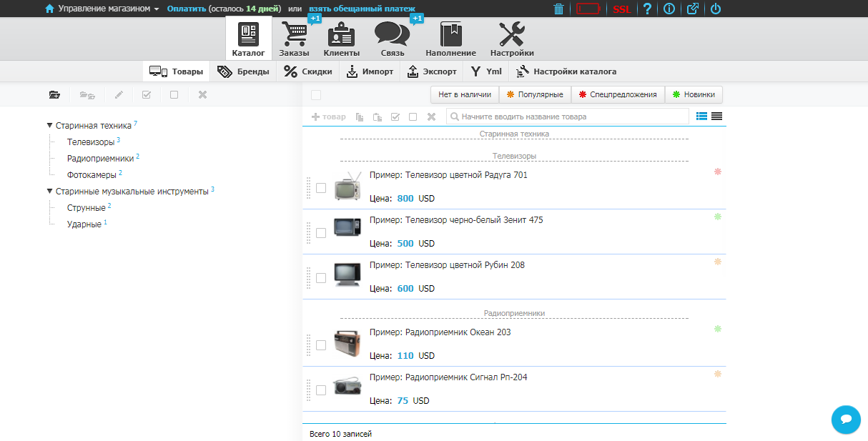868x441 pixels.
Task: Switch to the Товары tab
Action: tap(176, 71)
